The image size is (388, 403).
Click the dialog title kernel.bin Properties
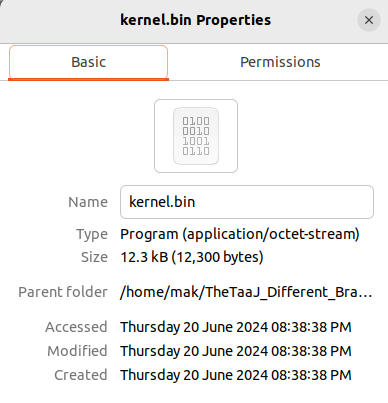[195, 20]
